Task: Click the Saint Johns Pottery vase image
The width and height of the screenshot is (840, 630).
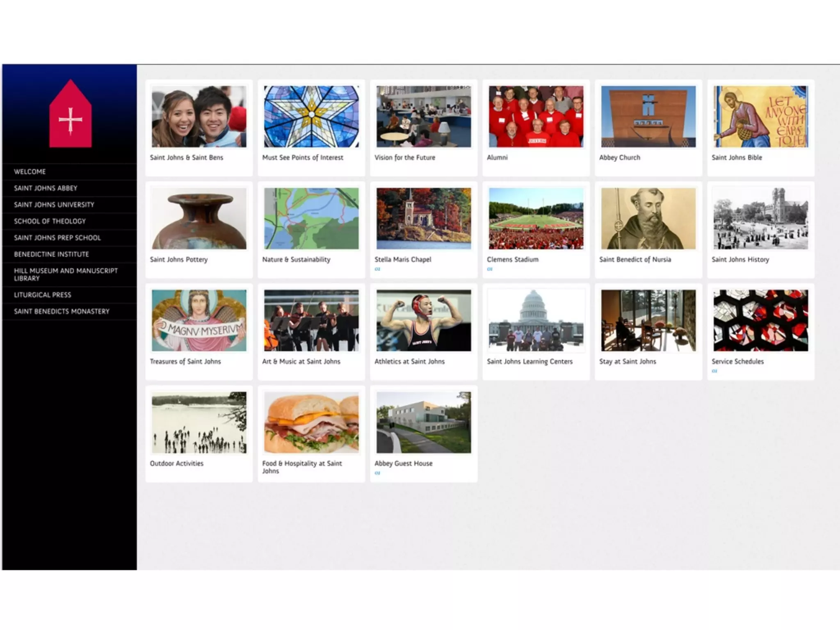Action: point(199,218)
